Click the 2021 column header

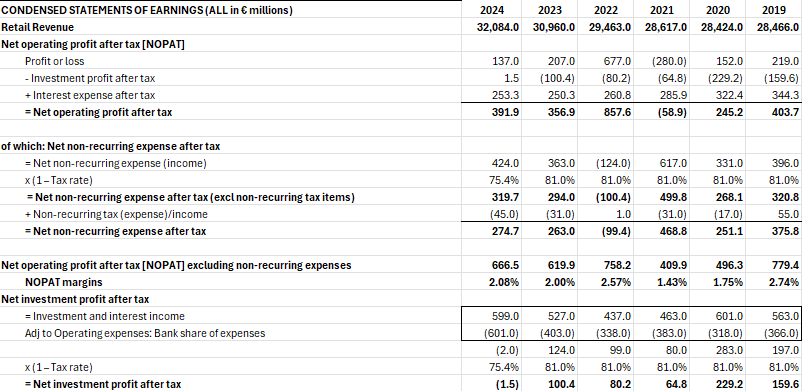pos(662,10)
